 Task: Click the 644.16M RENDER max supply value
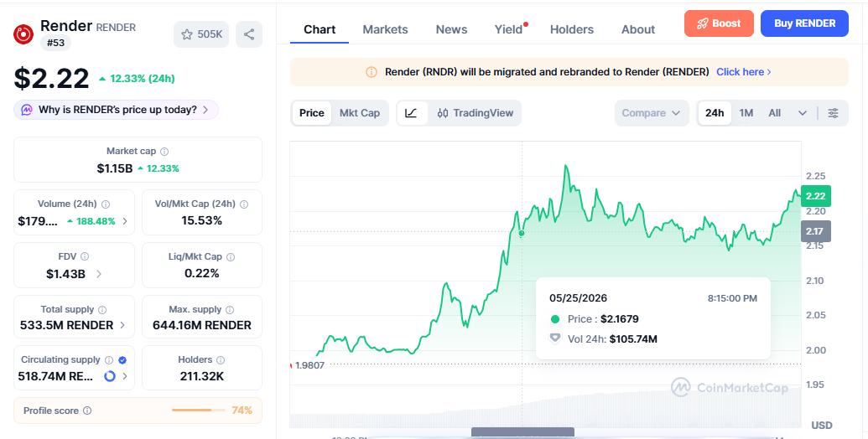click(202, 325)
